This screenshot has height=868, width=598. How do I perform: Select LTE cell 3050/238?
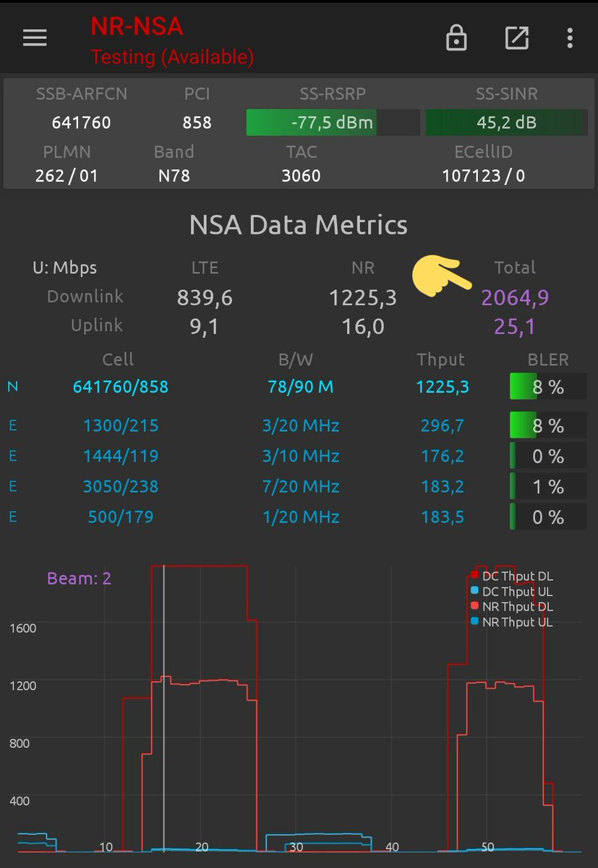120,487
